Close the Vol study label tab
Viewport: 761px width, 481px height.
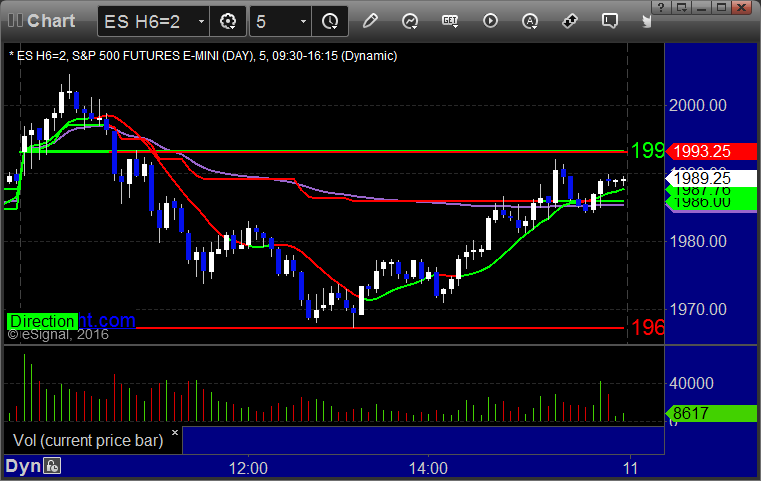click(175, 432)
